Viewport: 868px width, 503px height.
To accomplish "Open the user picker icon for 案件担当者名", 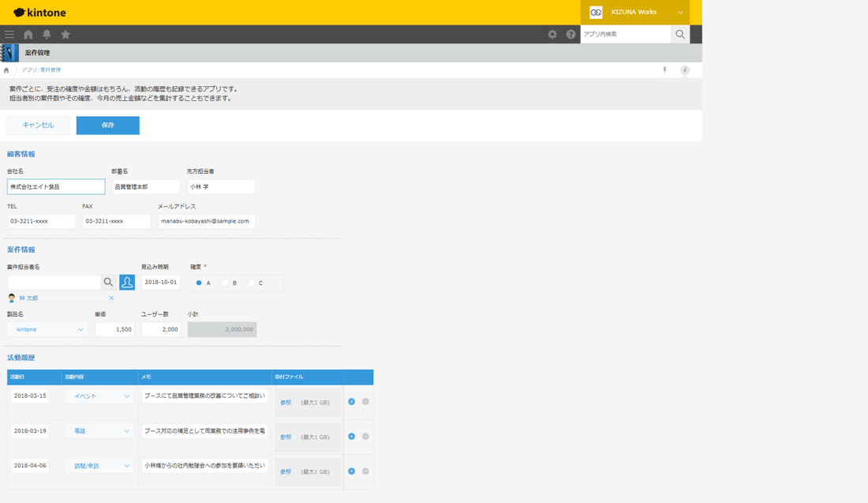I will coord(127,282).
